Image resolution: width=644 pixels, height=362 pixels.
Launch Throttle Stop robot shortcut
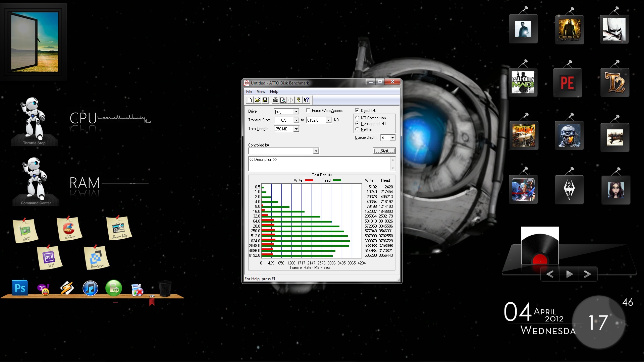(34, 121)
